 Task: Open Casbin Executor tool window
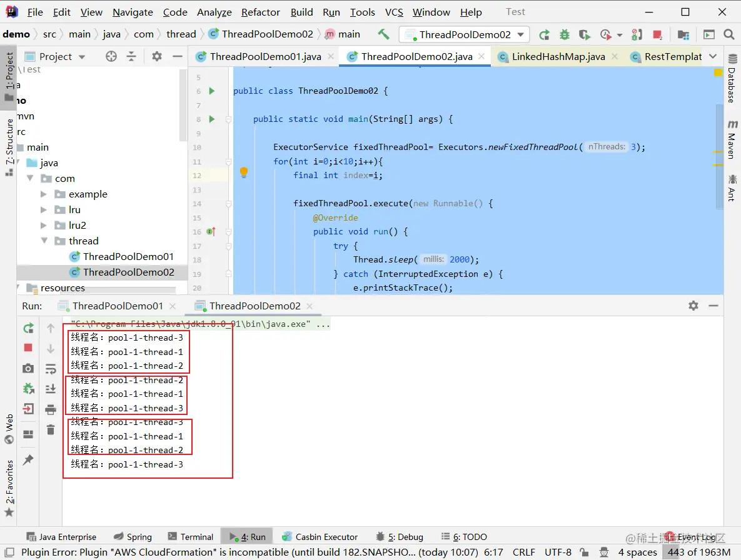coord(320,537)
